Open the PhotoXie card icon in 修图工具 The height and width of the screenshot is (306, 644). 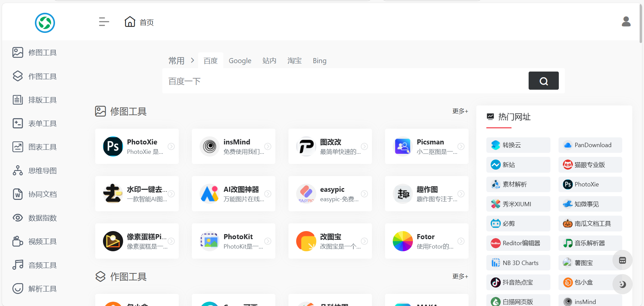pyautogui.click(x=113, y=146)
